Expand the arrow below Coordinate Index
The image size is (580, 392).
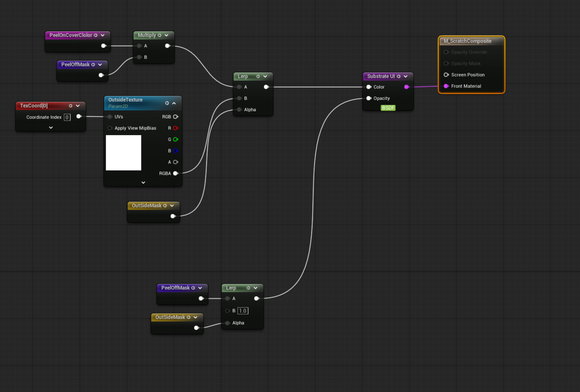coord(51,127)
